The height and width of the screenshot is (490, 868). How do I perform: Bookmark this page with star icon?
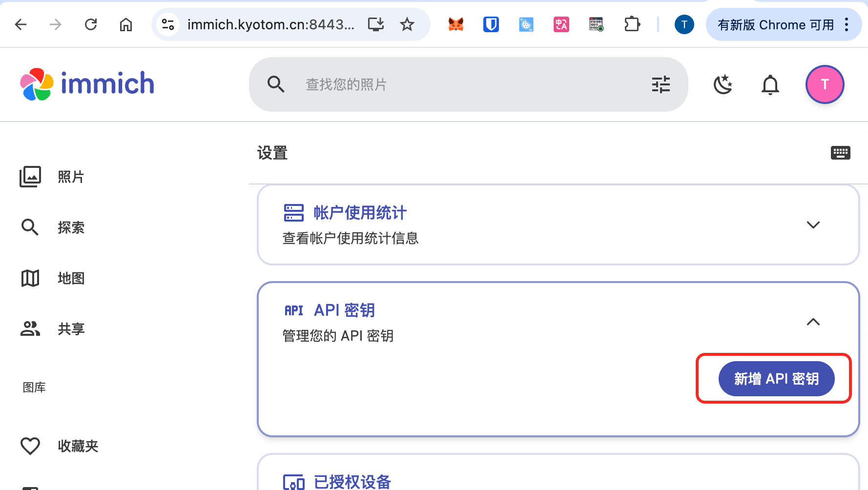pos(407,24)
